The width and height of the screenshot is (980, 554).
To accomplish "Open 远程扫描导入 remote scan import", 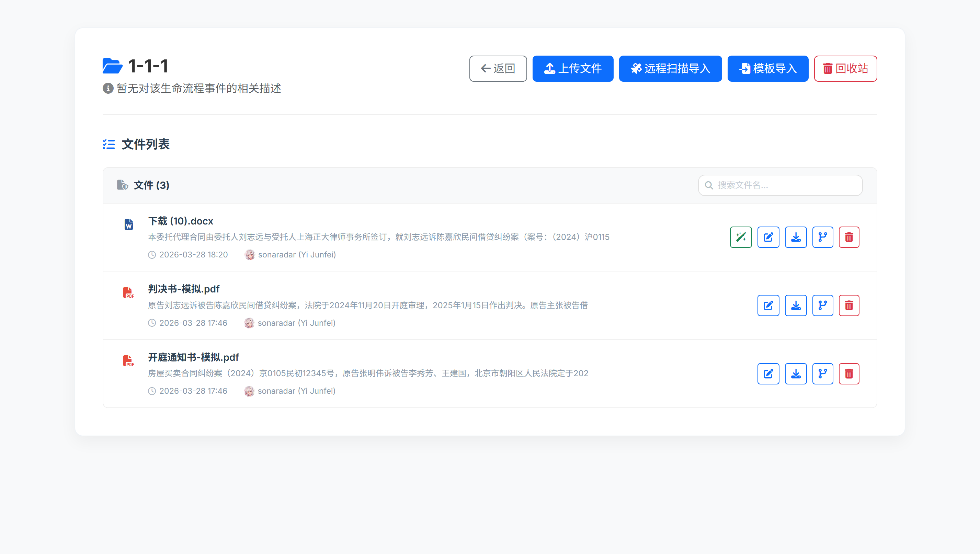I will click(670, 69).
